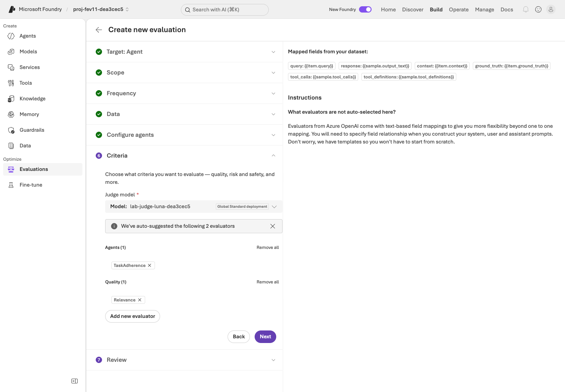Open the Data sidebar icon
Image resolution: width=565 pixels, height=392 pixels.
[x=11, y=146]
